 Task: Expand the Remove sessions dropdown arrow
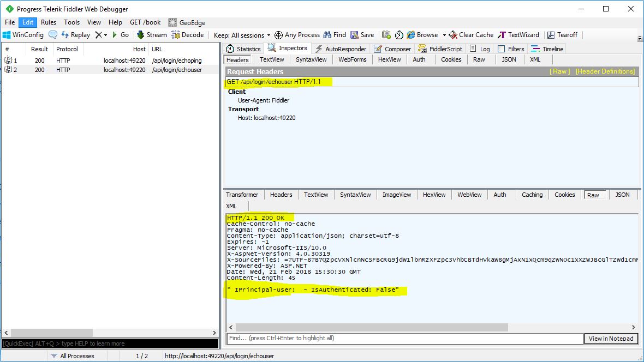pos(105,35)
